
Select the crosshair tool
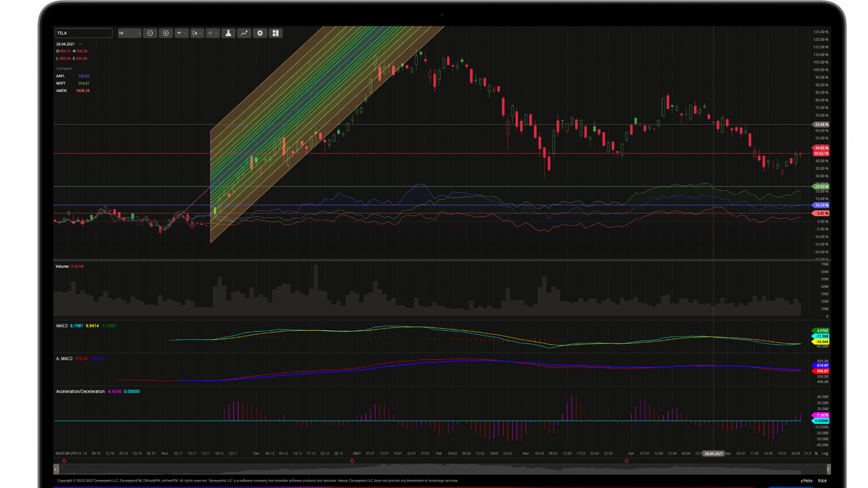tap(210, 33)
